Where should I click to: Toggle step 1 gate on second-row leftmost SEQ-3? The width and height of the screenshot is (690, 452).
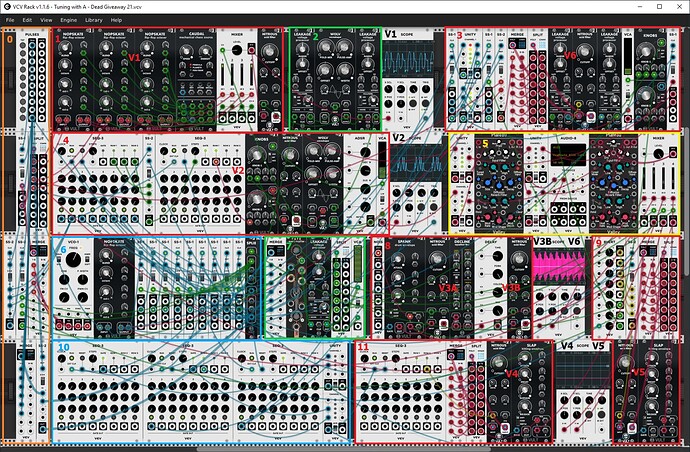click(62, 209)
